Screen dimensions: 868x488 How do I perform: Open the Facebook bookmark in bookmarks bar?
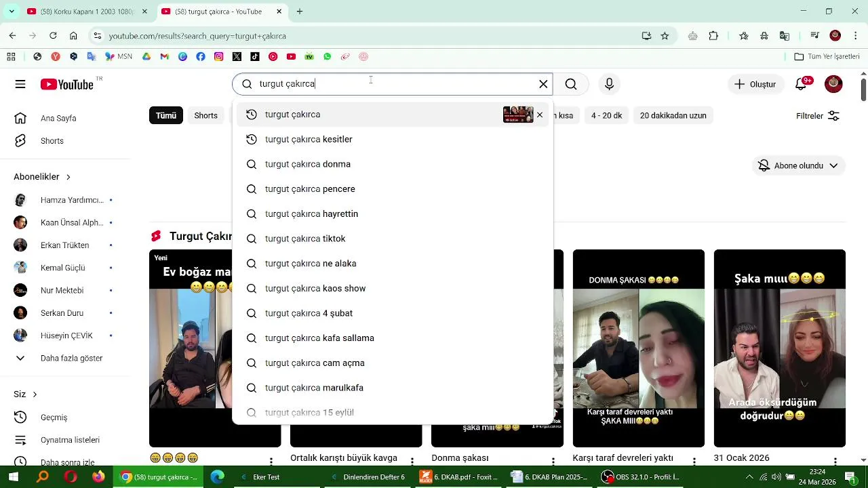coord(201,57)
